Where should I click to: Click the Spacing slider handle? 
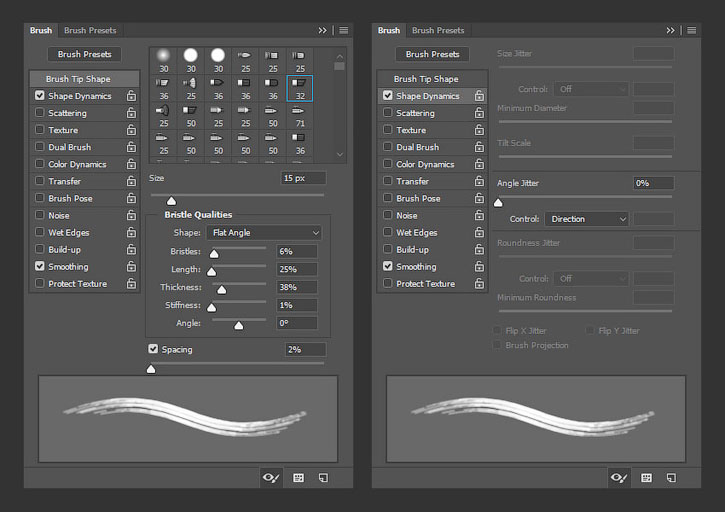[151, 369]
